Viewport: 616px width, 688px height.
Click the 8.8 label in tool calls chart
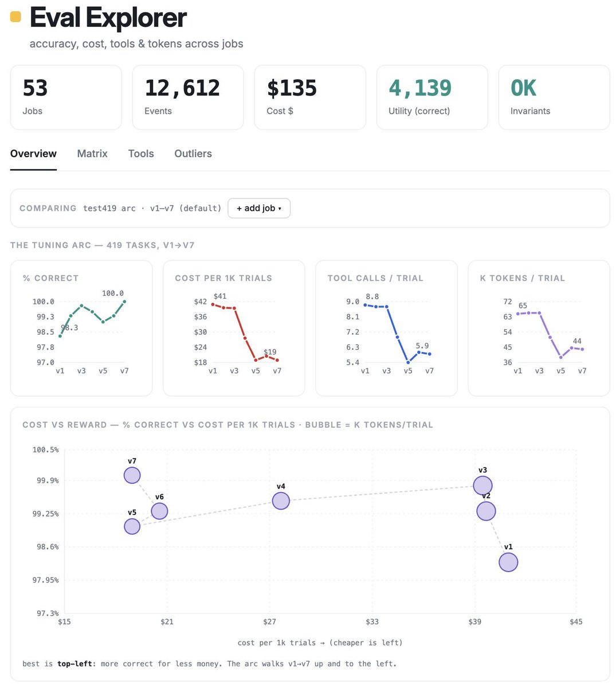(372, 296)
